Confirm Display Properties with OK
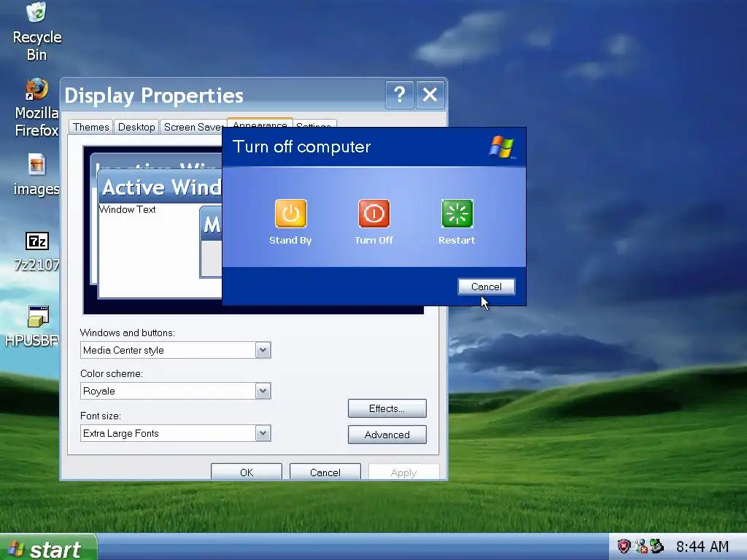The height and width of the screenshot is (560, 747). coord(247,472)
